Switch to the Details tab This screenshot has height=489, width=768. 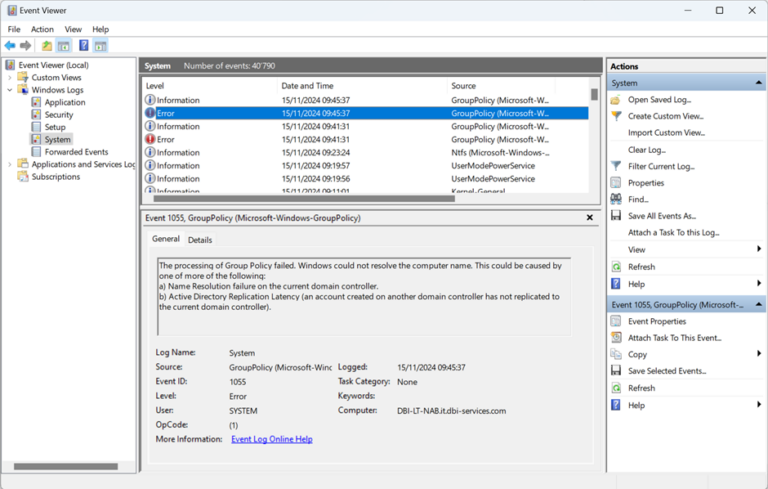click(200, 240)
